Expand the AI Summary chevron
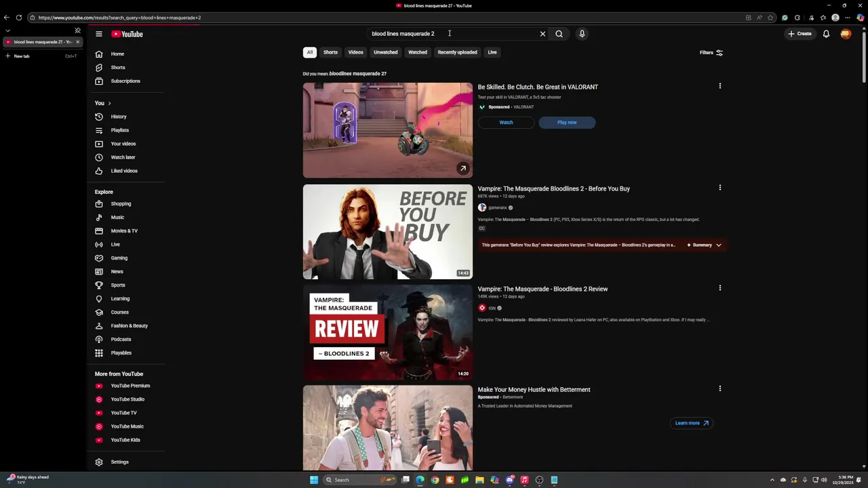 pyautogui.click(x=719, y=245)
